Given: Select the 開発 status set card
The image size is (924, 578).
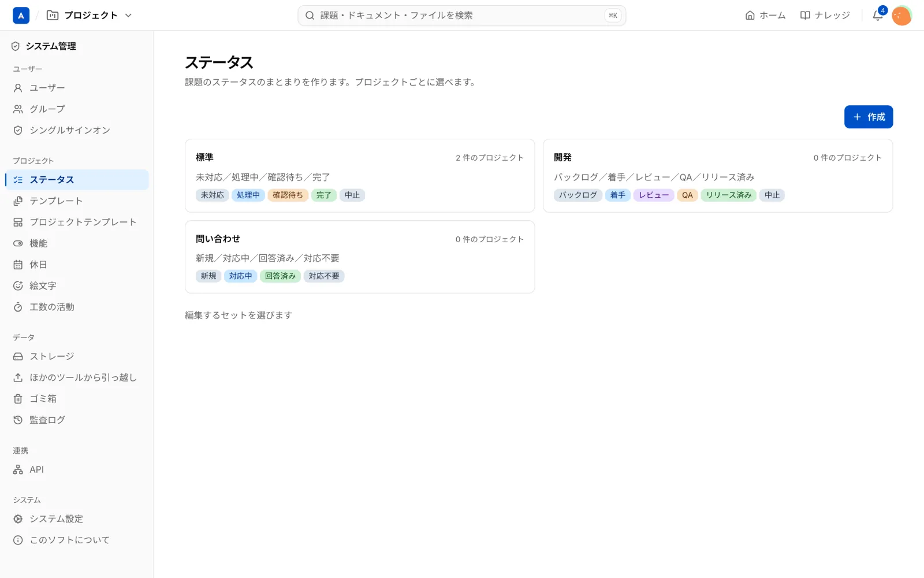Looking at the screenshot, I should 718,176.
